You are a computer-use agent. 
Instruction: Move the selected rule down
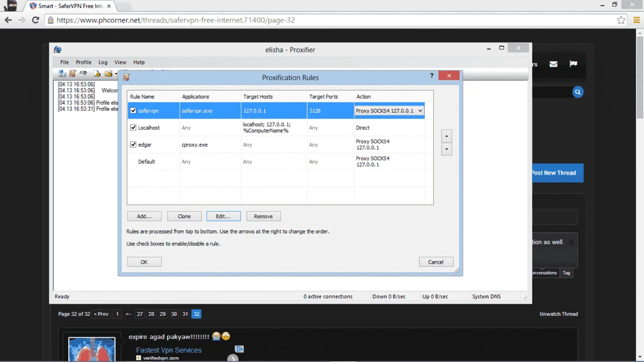pos(447,149)
